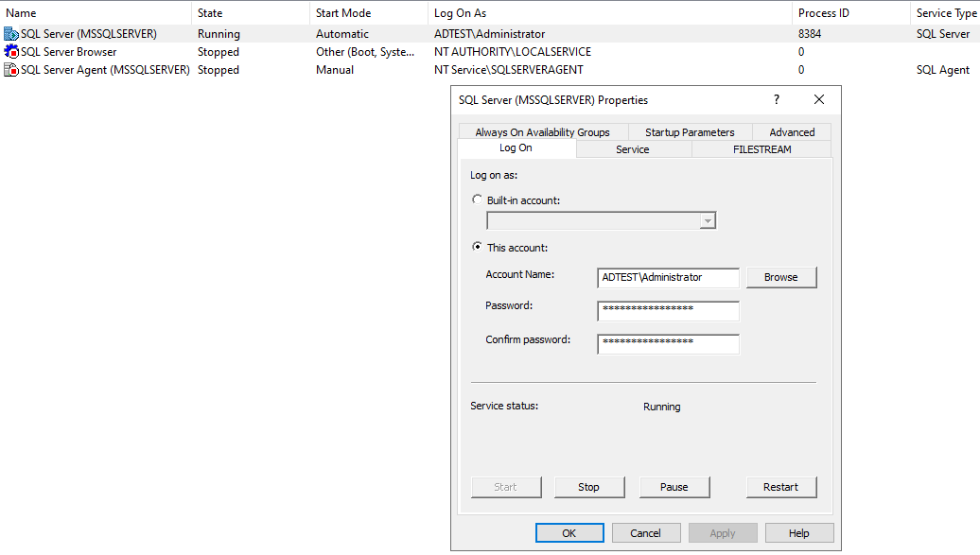Viewport: 980px width, 555px height.
Task: Click the Account Name input field
Action: pos(668,278)
